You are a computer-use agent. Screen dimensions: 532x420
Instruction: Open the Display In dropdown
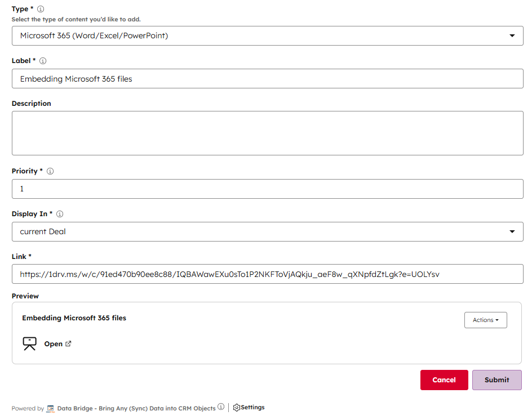[267, 231]
